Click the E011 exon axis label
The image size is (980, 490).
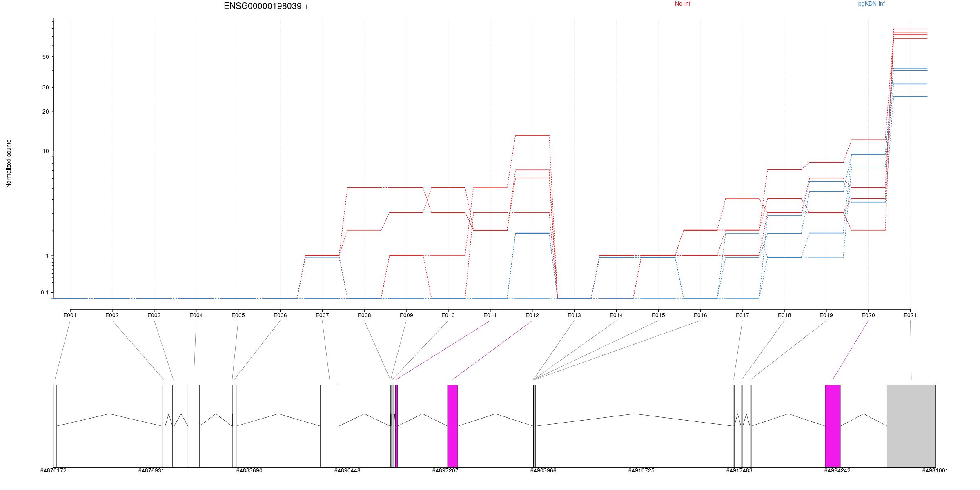pos(490,315)
